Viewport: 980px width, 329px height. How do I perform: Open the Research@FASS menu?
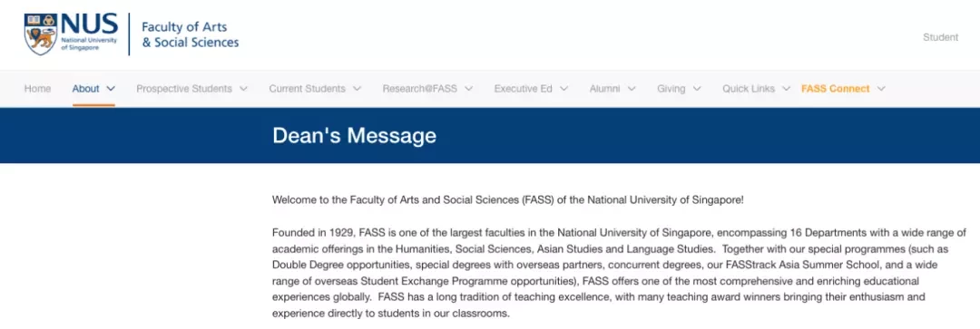(419, 89)
